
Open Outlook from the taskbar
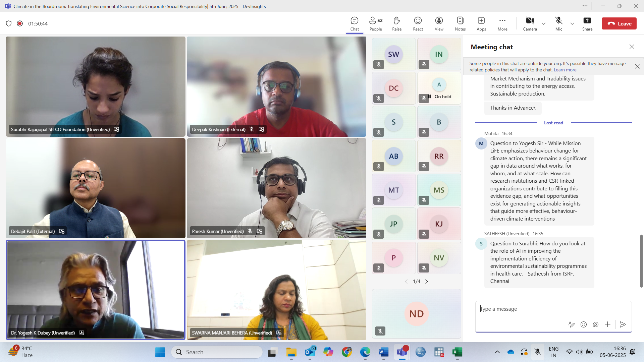point(310,352)
